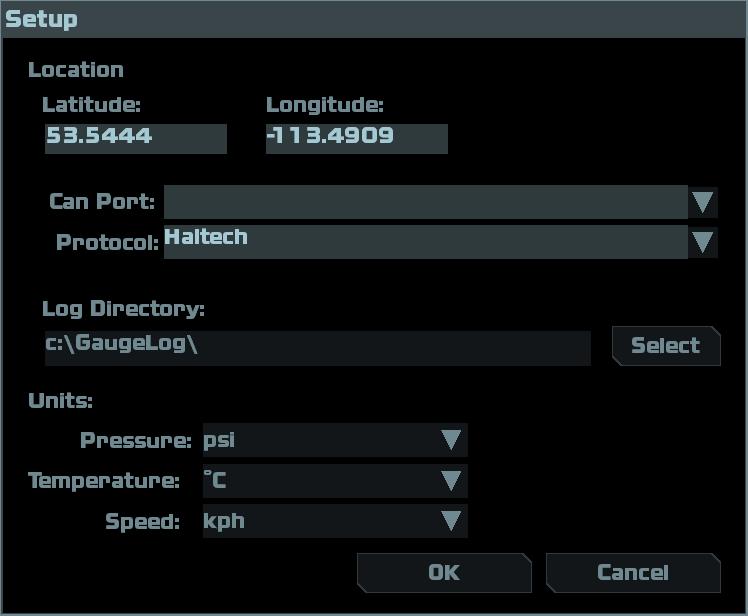Click the °C Temperature unit box
The width and height of the screenshot is (748, 616).
pos(317,481)
